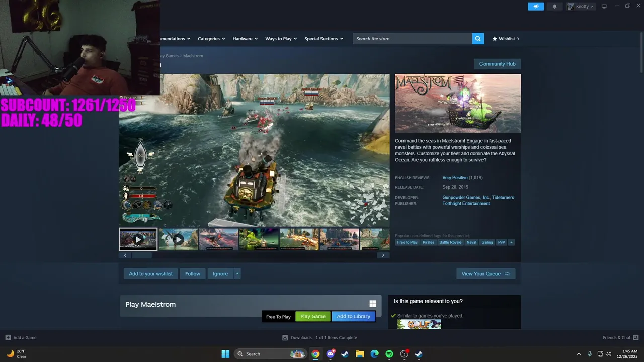Click the Downloads status icon

pyautogui.click(x=285, y=337)
